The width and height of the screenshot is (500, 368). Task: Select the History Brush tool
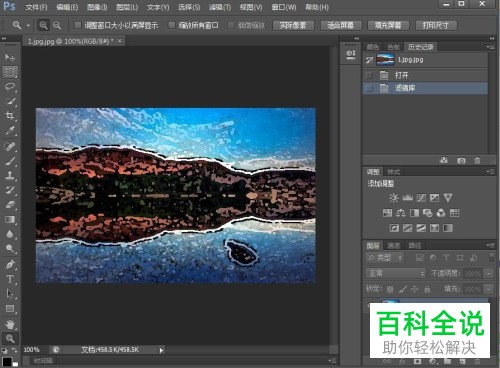coord(10,190)
